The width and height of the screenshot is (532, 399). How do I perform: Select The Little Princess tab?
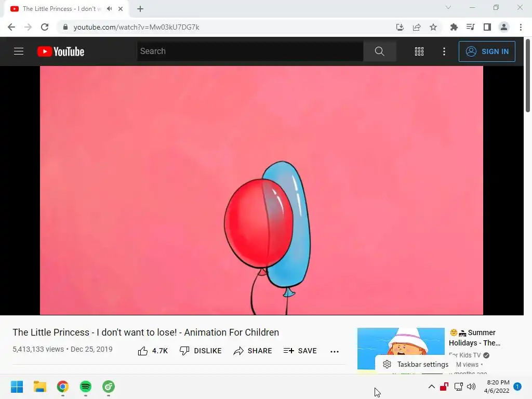pos(66,9)
